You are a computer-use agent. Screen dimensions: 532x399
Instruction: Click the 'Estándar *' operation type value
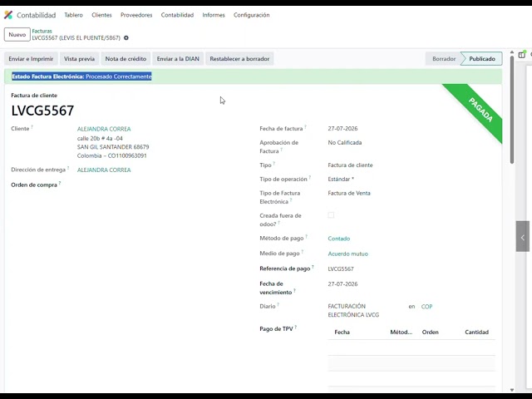(x=341, y=179)
